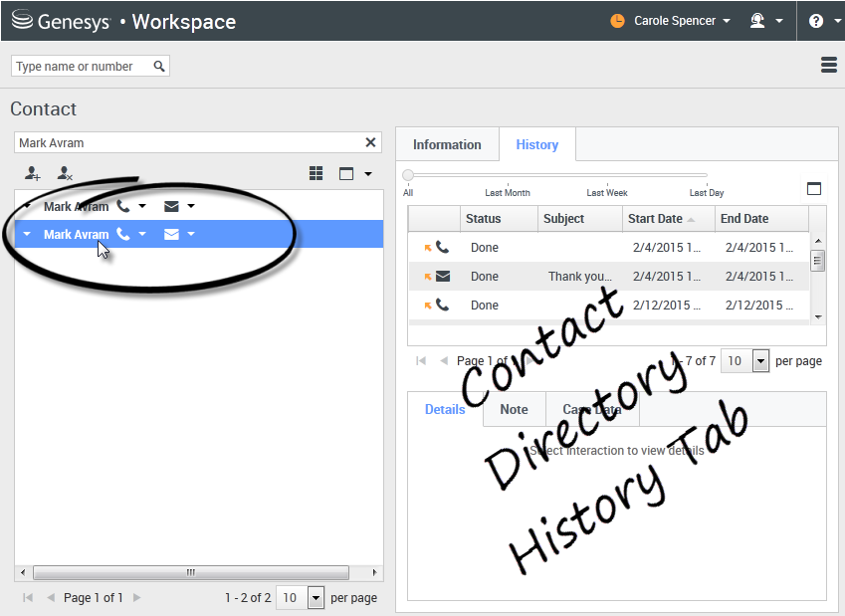This screenshot has height=616, width=845.
Task: Open contact list per page dropdown
Action: pos(316,598)
